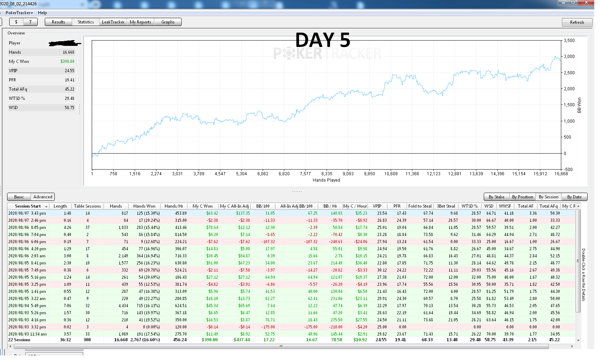
Task: Click the table scroll down arrow
Action: click(x=578, y=340)
